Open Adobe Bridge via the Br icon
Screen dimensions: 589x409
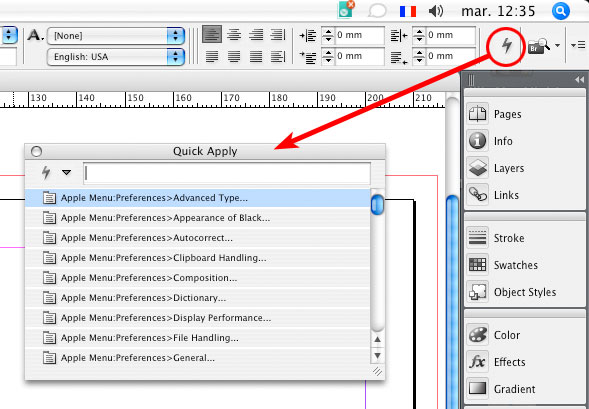pos(539,47)
